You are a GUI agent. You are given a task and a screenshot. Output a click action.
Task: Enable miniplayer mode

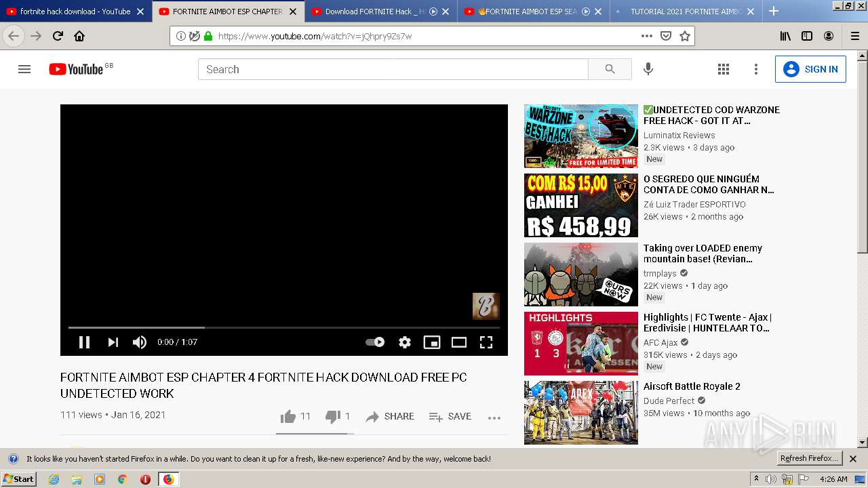(x=432, y=342)
